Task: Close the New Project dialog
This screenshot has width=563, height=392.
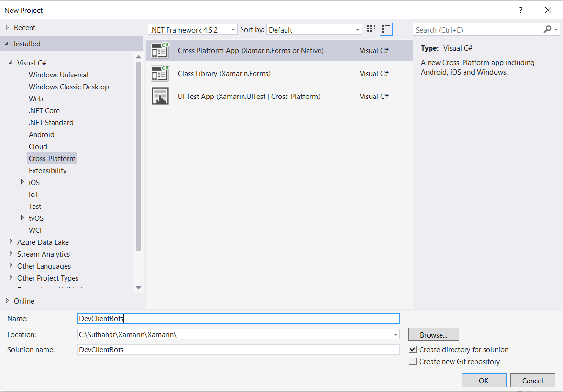Action: (548, 10)
